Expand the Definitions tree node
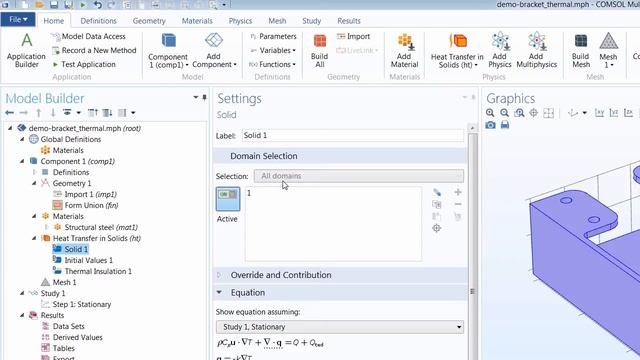640x360 pixels. (34, 172)
